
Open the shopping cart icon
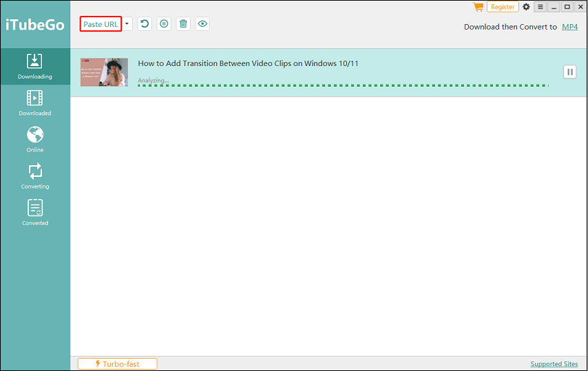[x=478, y=7]
